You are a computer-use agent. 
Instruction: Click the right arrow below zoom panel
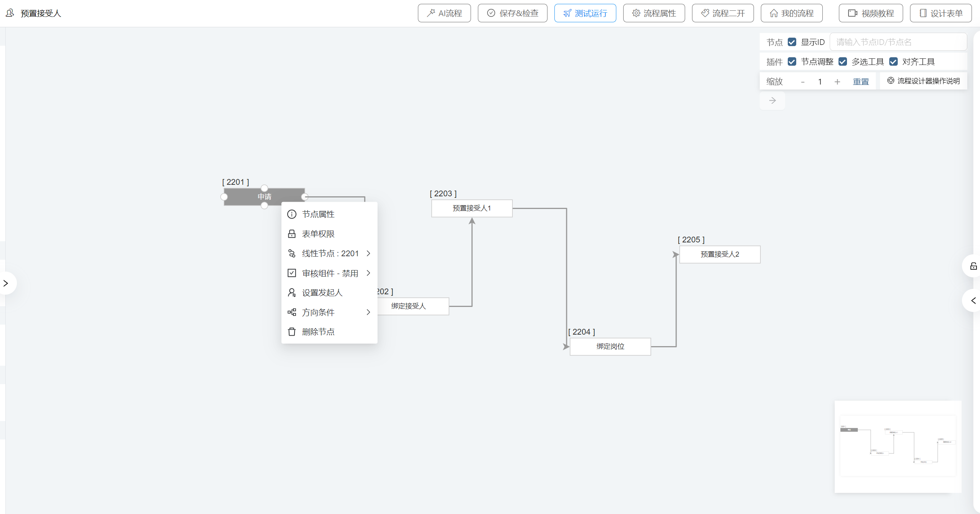772,101
